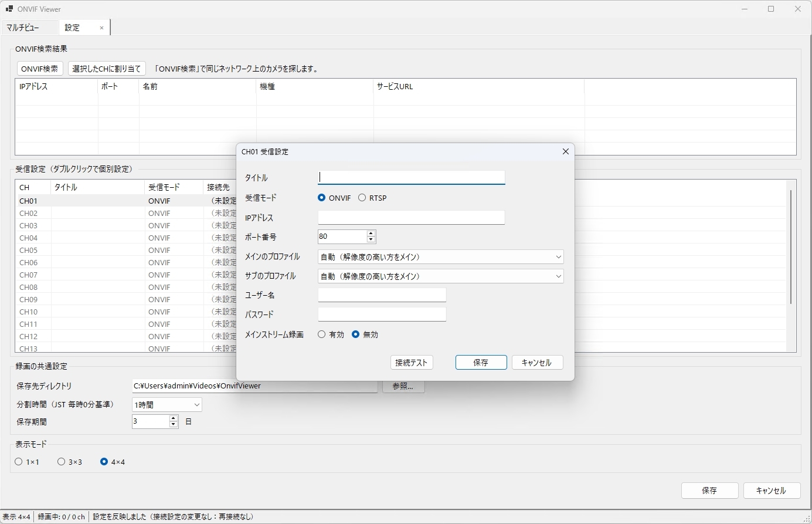Decrease the 保存期間 days with down arrow
Image resolution: width=812 pixels, height=524 pixels.
coord(173,424)
